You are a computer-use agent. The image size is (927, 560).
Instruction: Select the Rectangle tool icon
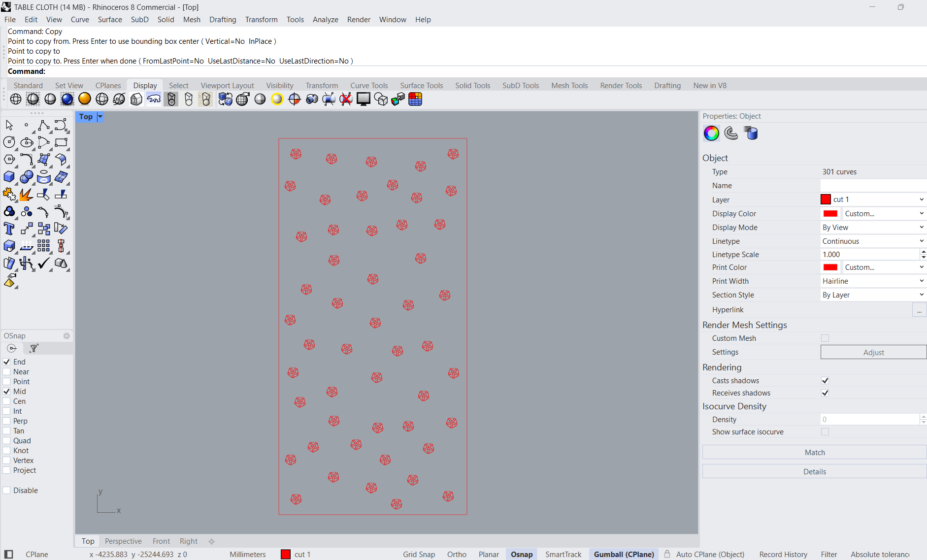pos(61,142)
